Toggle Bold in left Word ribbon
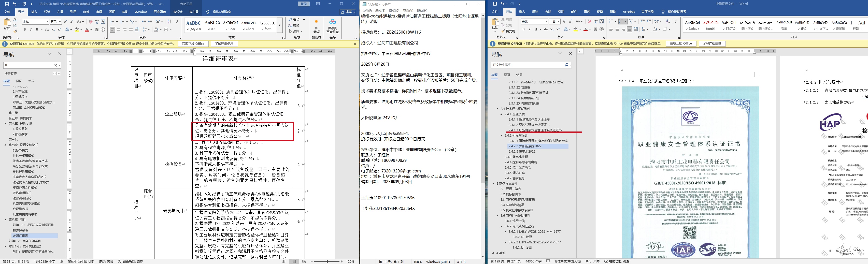Screen dimensions: 868x264 (25, 30)
